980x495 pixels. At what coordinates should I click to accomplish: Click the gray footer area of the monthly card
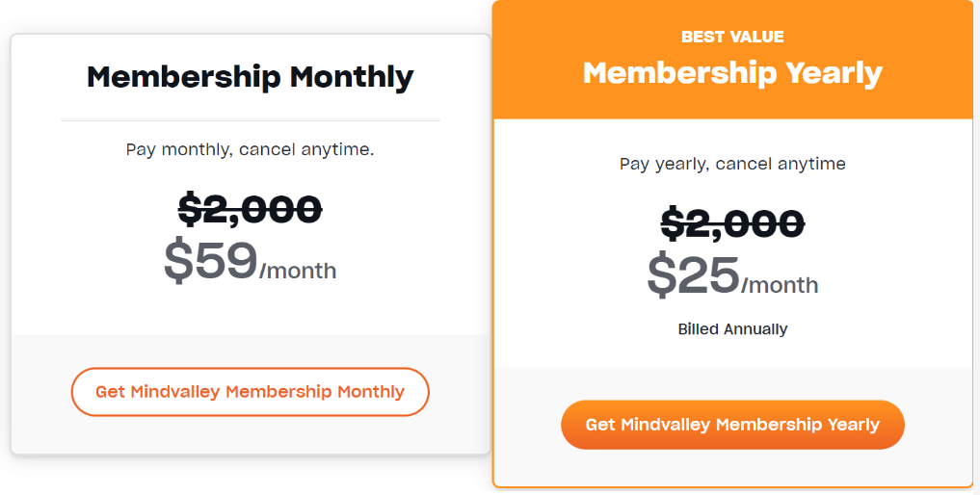(x=250, y=394)
